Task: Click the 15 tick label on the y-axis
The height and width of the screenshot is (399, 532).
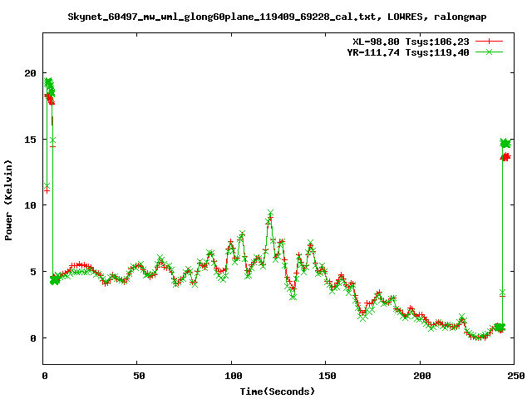Action: click(x=29, y=139)
